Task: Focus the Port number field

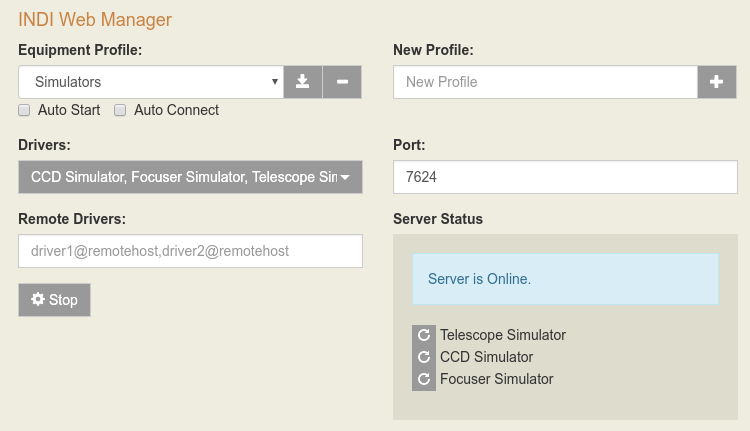Action: click(x=565, y=177)
